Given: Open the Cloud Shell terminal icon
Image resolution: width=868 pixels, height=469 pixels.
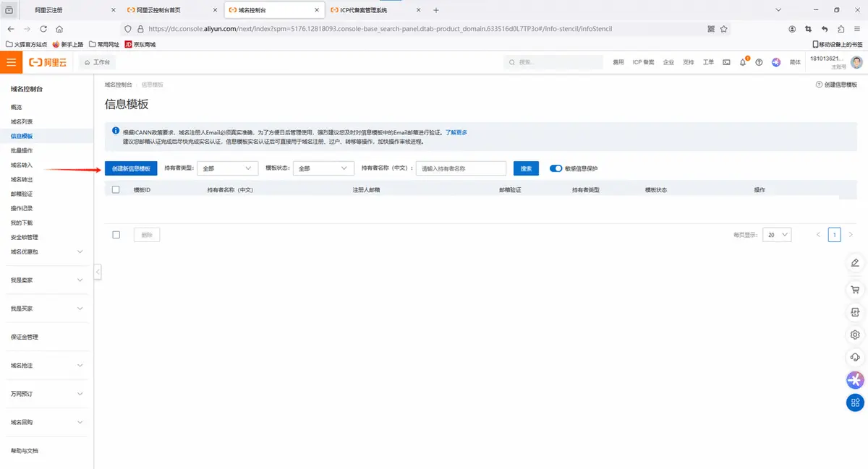Looking at the screenshot, I should (x=727, y=63).
